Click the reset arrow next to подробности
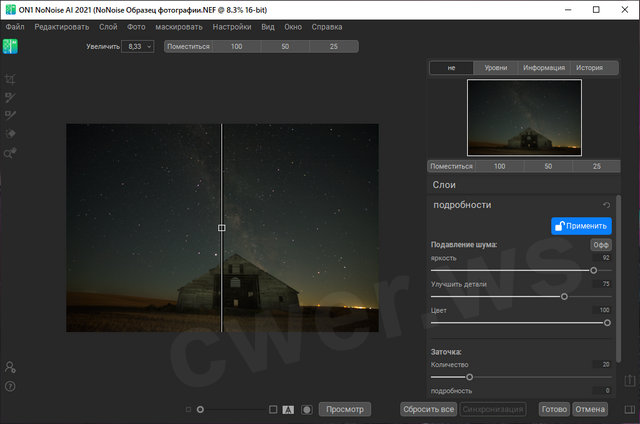 606,205
